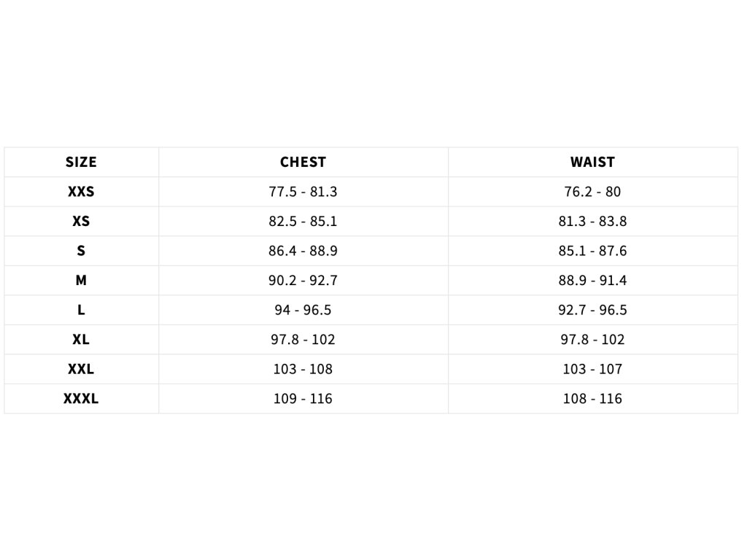Click waist value 76.2 - 80

[x=592, y=192]
